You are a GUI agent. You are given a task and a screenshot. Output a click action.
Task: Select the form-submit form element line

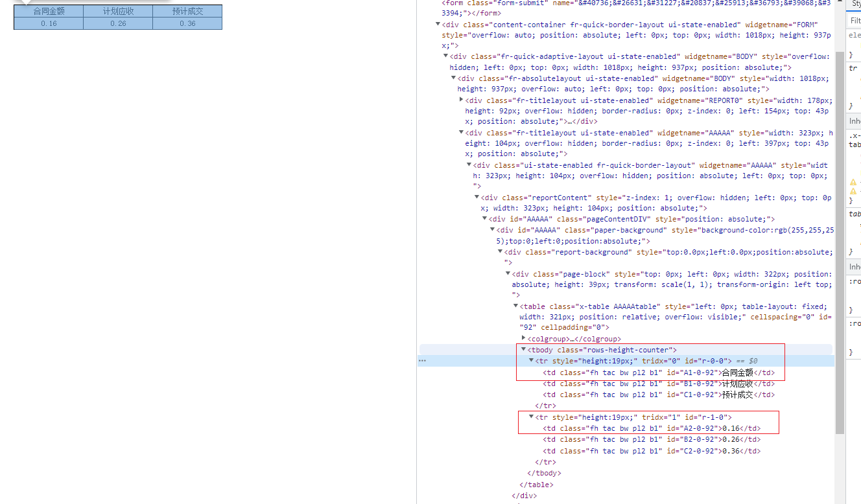pyautogui.click(x=635, y=8)
